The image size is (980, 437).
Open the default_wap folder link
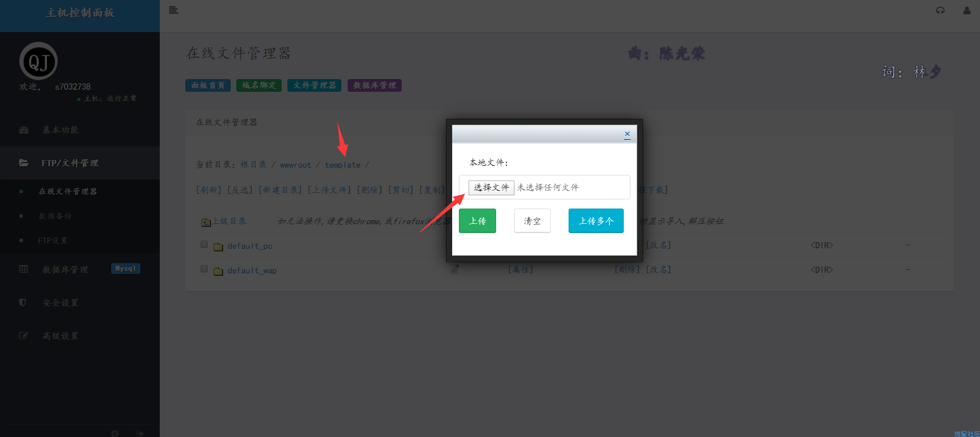252,270
